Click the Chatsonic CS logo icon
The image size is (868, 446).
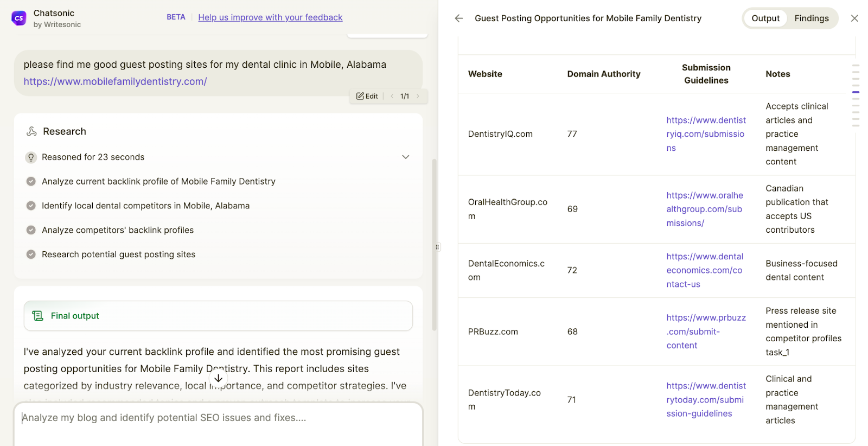coord(19,18)
